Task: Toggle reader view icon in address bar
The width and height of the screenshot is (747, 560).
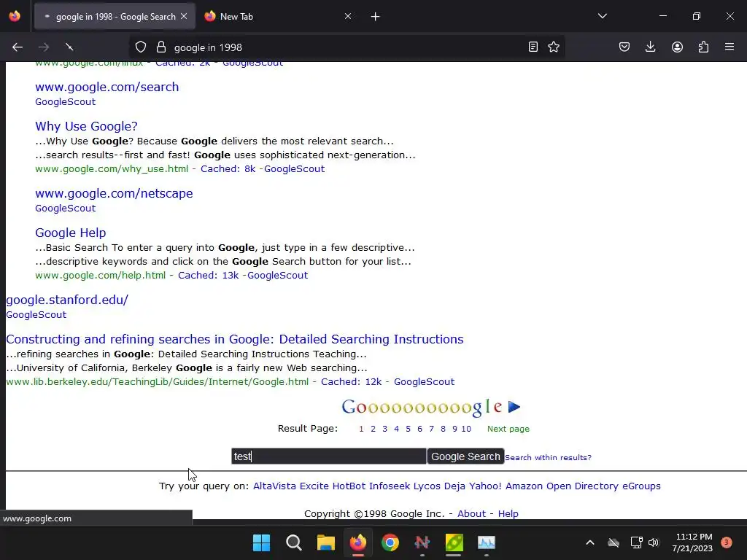Action: pos(533,47)
